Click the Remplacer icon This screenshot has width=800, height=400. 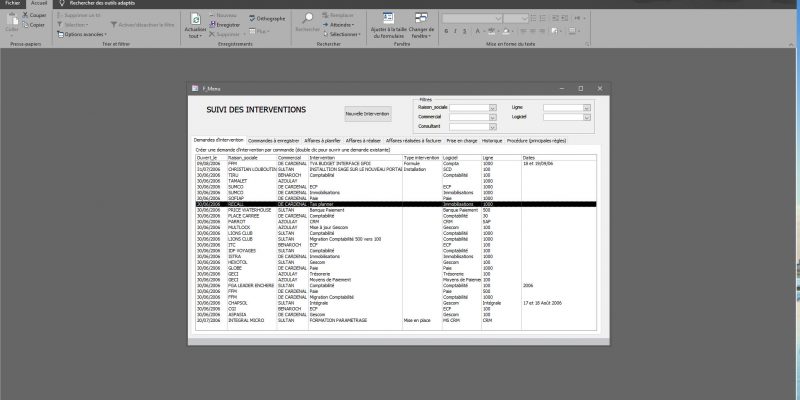[x=326, y=16]
